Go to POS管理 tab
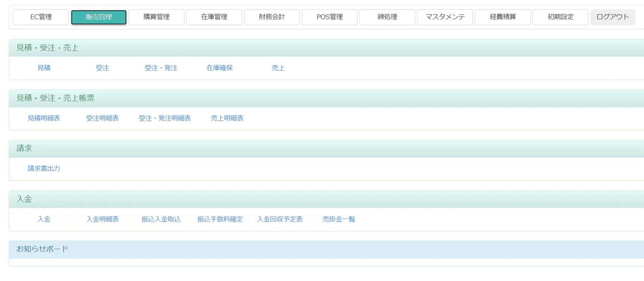 [329, 17]
